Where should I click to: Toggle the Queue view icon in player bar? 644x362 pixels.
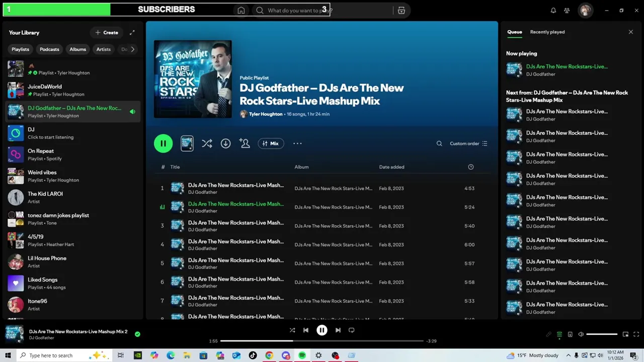[559, 334]
